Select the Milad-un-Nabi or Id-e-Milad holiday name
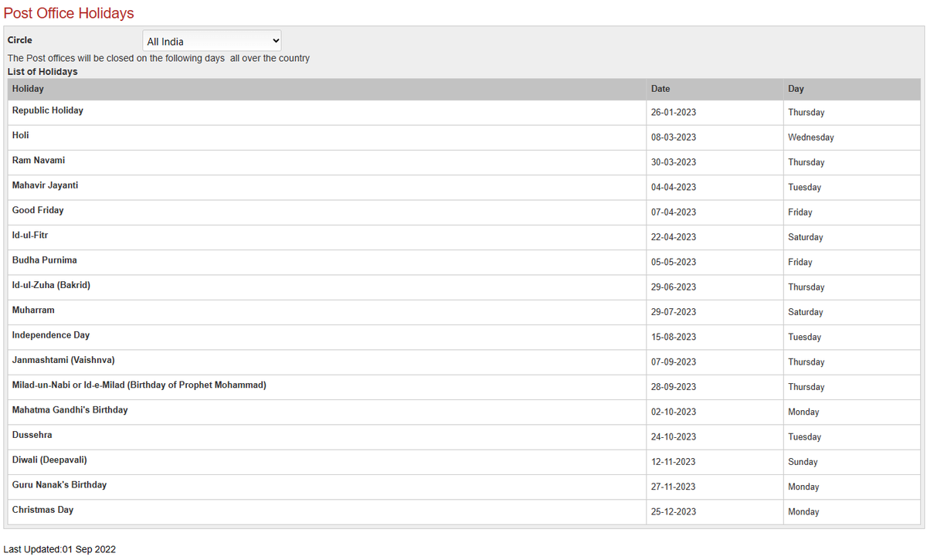927x560 pixels. coord(139,385)
